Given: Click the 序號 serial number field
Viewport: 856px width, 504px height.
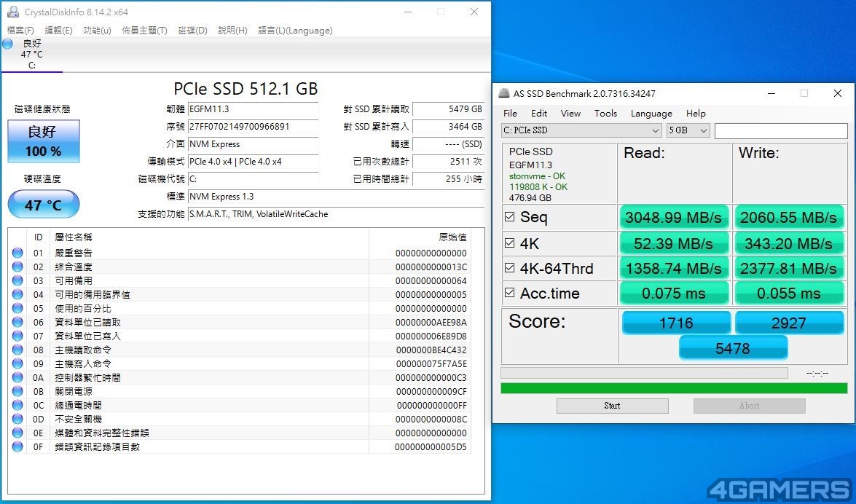Looking at the screenshot, I should 254,127.
